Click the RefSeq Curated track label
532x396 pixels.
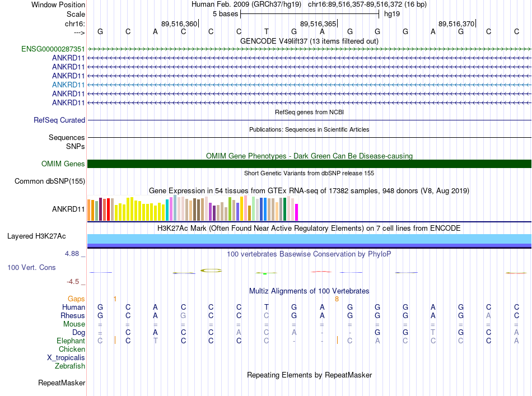(59, 120)
